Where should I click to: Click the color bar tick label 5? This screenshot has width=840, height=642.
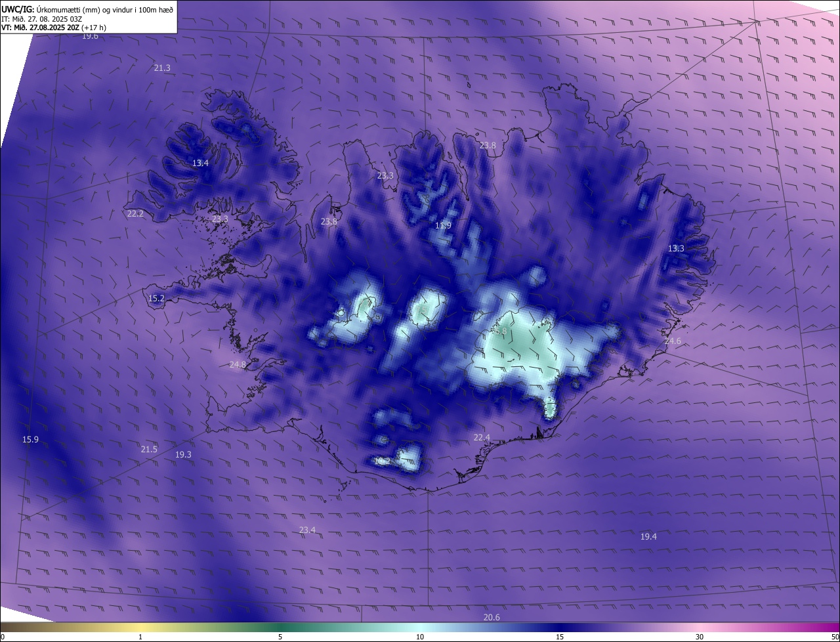pyautogui.click(x=280, y=637)
